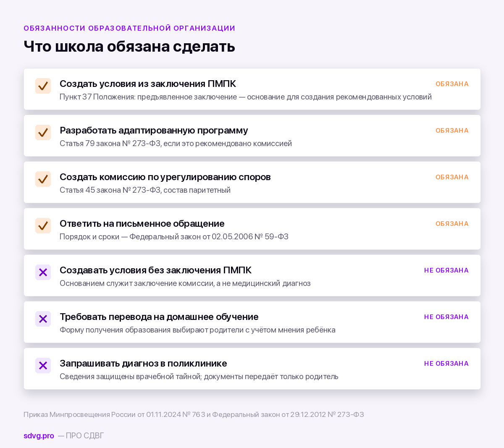Click cross icon beside "Требовать перевода на домашнее обучение"

[x=43, y=319]
